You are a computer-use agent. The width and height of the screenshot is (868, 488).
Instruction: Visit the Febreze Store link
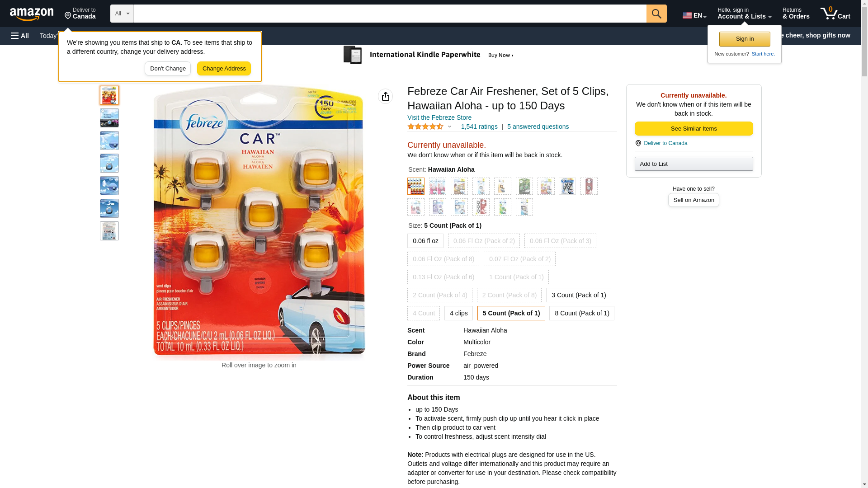point(439,117)
